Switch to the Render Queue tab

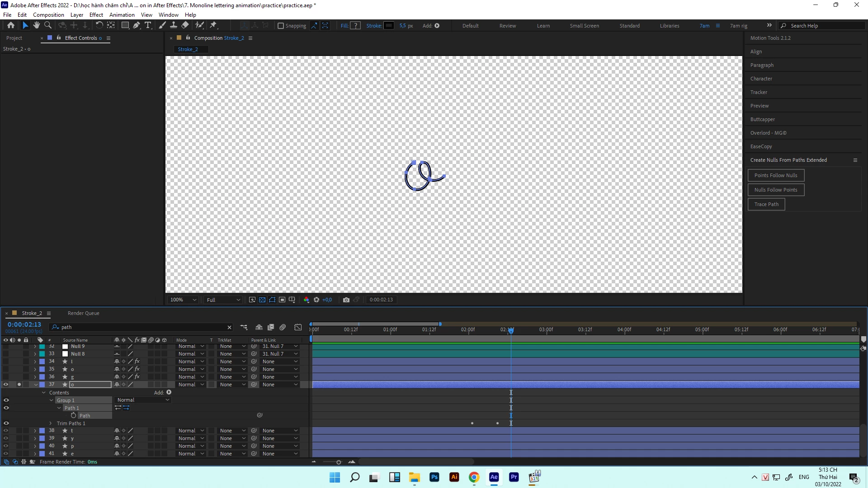click(x=83, y=313)
